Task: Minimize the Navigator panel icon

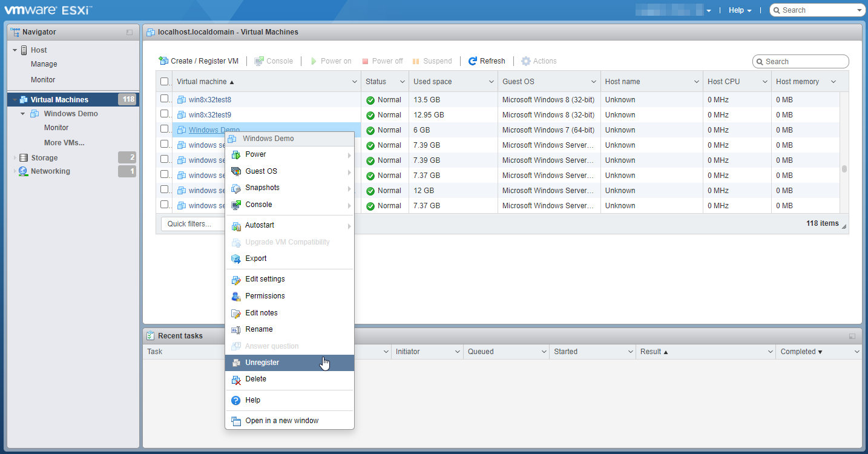Action: click(130, 32)
